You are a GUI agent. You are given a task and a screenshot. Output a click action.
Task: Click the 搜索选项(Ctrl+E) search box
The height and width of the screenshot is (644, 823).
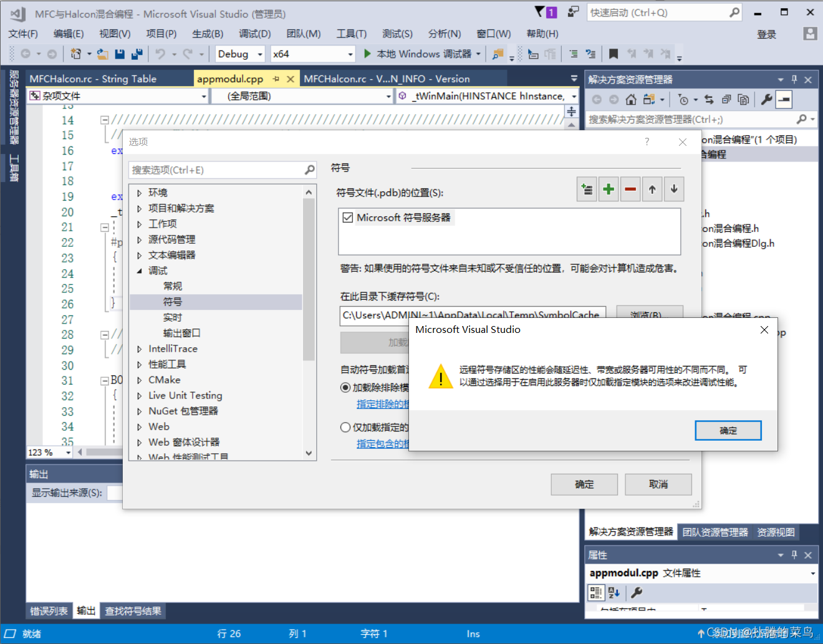[x=223, y=170]
